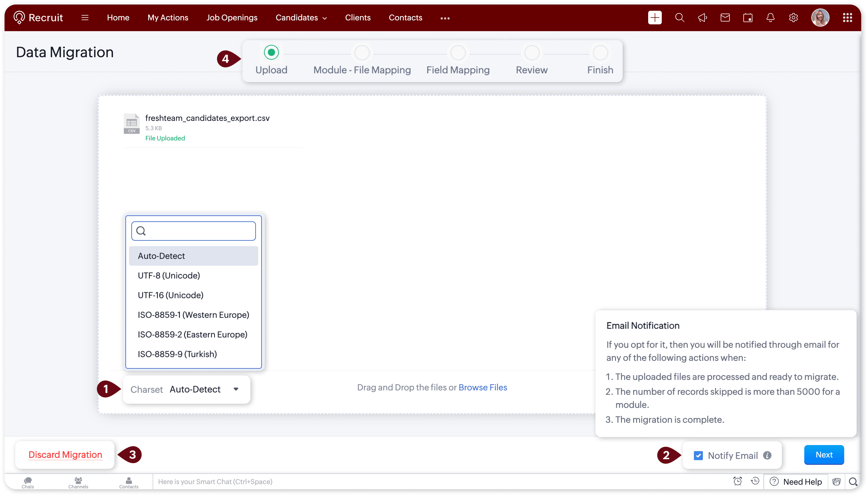The width and height of the screenshot is (868, 496).
Task: Open the mail envelope icon
Action: [725, 17]
